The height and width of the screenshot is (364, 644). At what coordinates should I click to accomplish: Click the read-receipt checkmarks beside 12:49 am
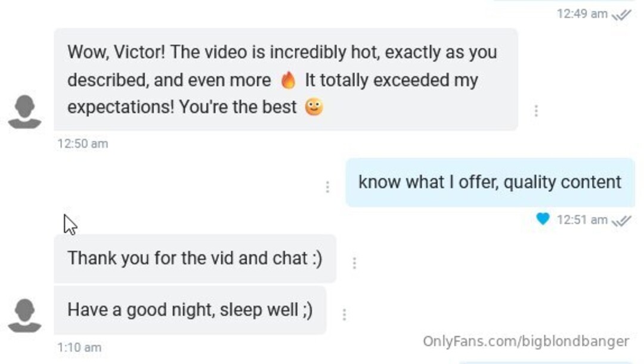621,15
